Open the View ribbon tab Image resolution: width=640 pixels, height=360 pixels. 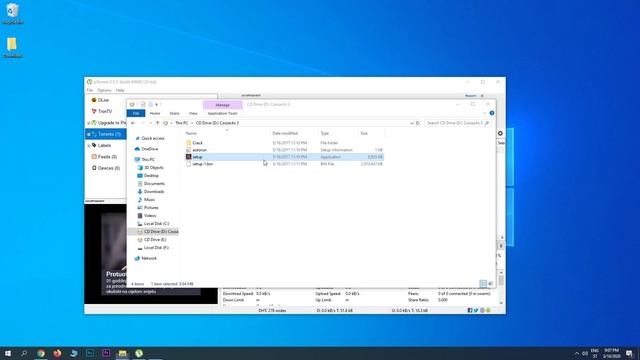(193, 113)
